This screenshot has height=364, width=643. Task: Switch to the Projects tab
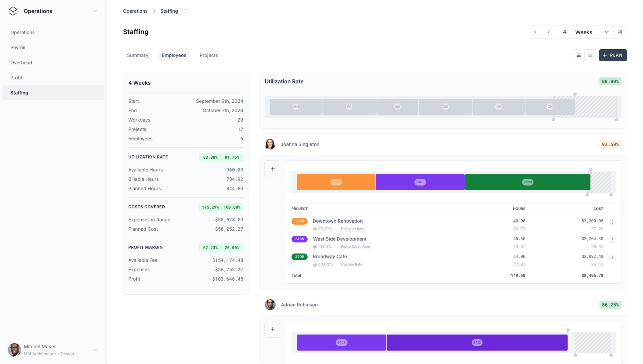(x=209, y=55)
